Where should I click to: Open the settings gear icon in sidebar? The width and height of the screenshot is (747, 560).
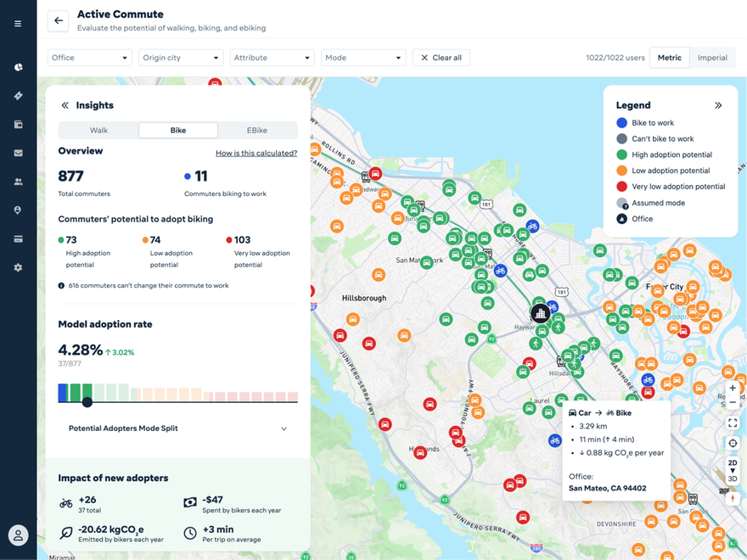[x=18, y=266]
